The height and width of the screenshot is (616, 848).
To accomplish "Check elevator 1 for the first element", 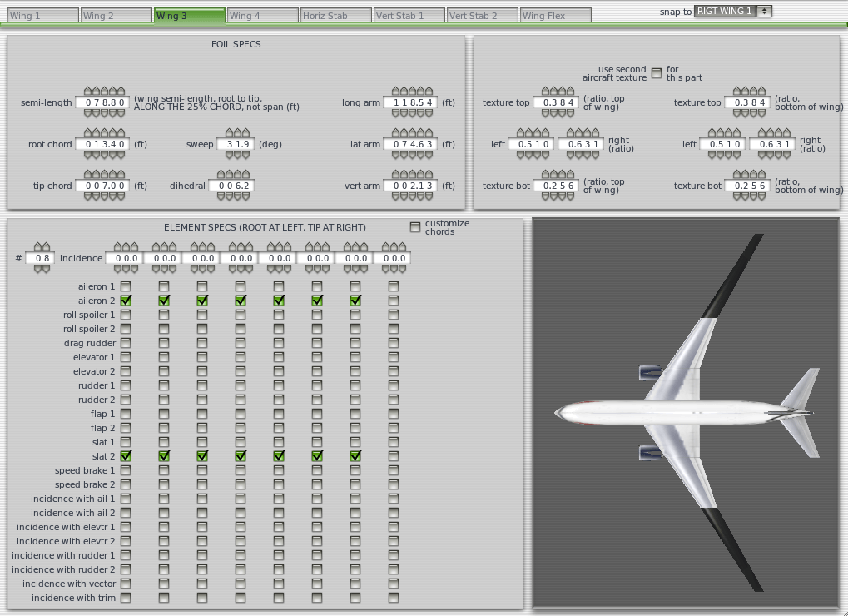I will tap(126, 357).
